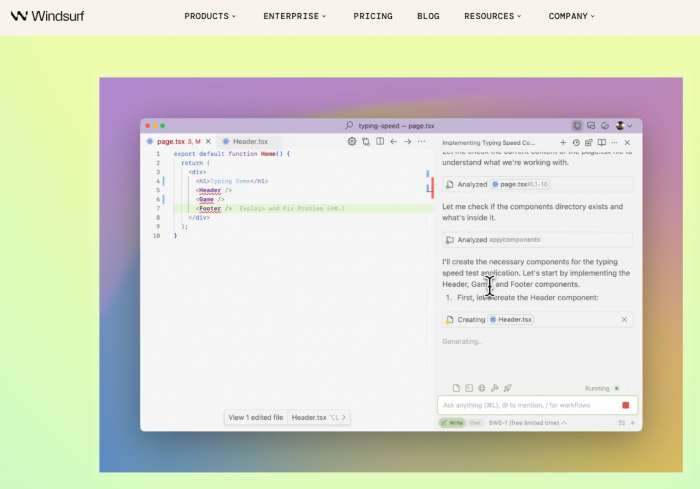Open the Blog link

428,16
